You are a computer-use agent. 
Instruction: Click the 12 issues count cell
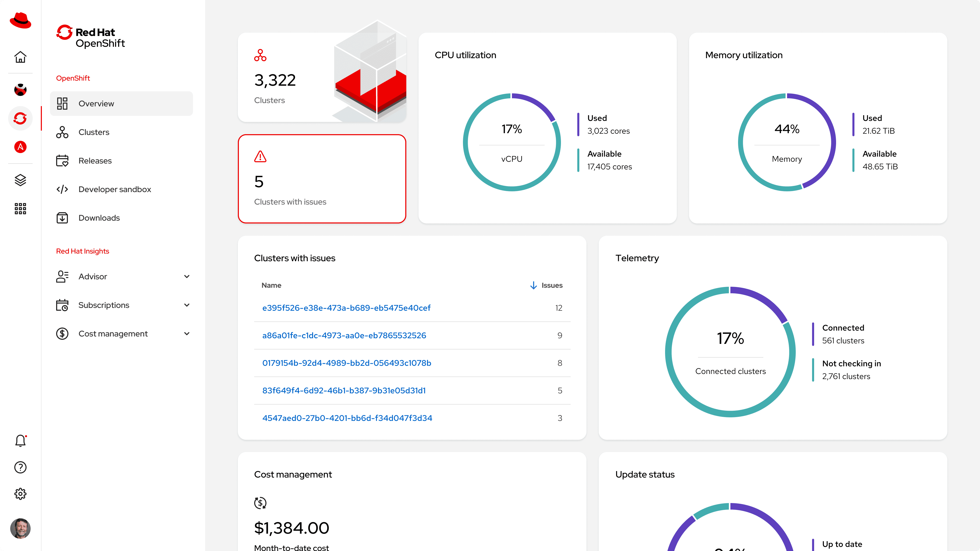(x=558, y=308)
